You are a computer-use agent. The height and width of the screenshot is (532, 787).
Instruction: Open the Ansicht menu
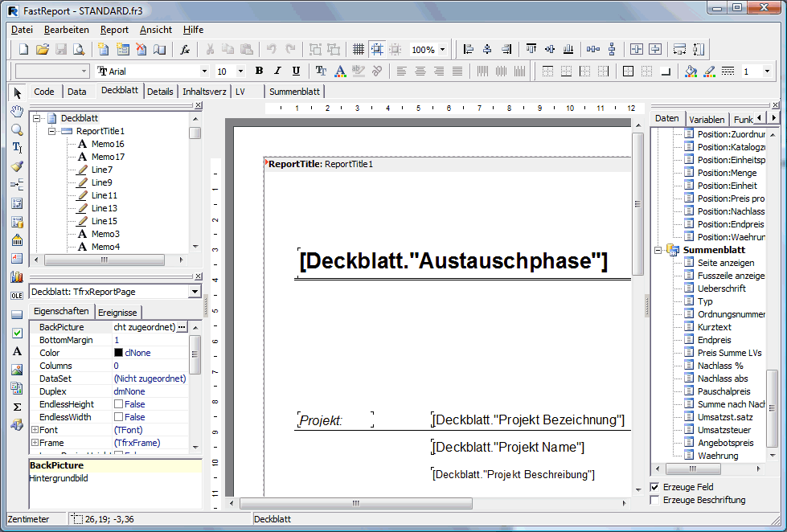[155, 30]
